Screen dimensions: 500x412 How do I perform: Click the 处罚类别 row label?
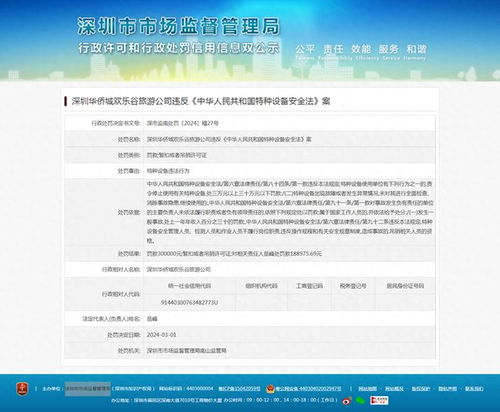(x=129, y=155)
